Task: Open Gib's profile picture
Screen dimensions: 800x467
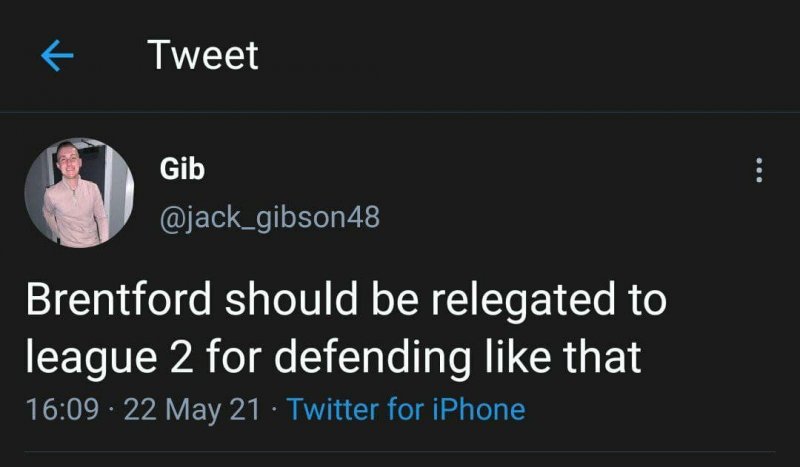Action: [79, 192]
